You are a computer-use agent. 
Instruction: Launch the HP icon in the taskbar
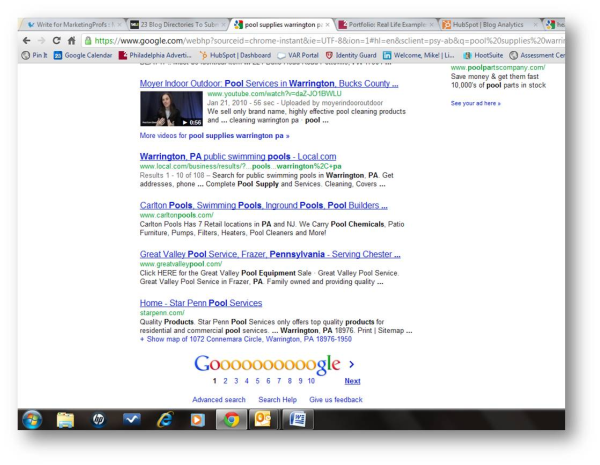tap(98, 419)
